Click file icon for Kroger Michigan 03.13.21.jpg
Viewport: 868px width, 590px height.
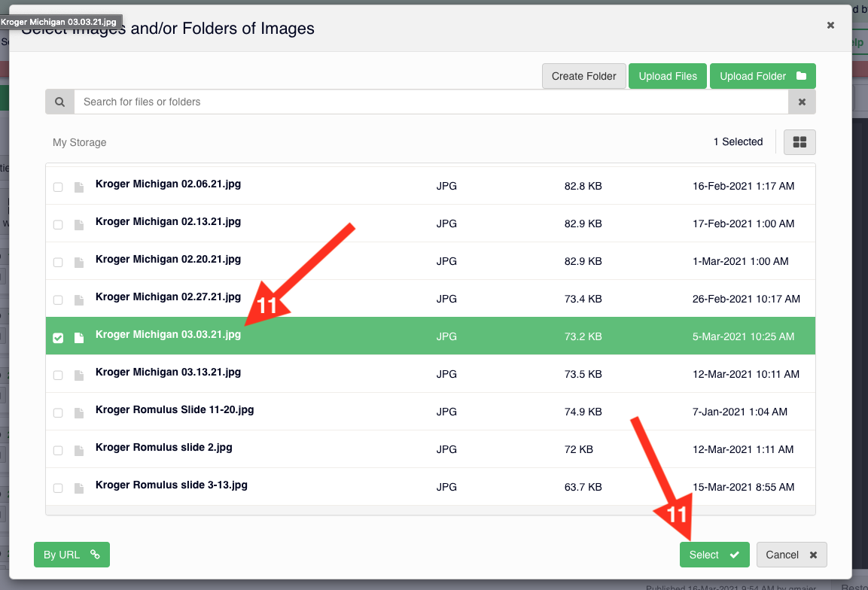pos(79,376)
